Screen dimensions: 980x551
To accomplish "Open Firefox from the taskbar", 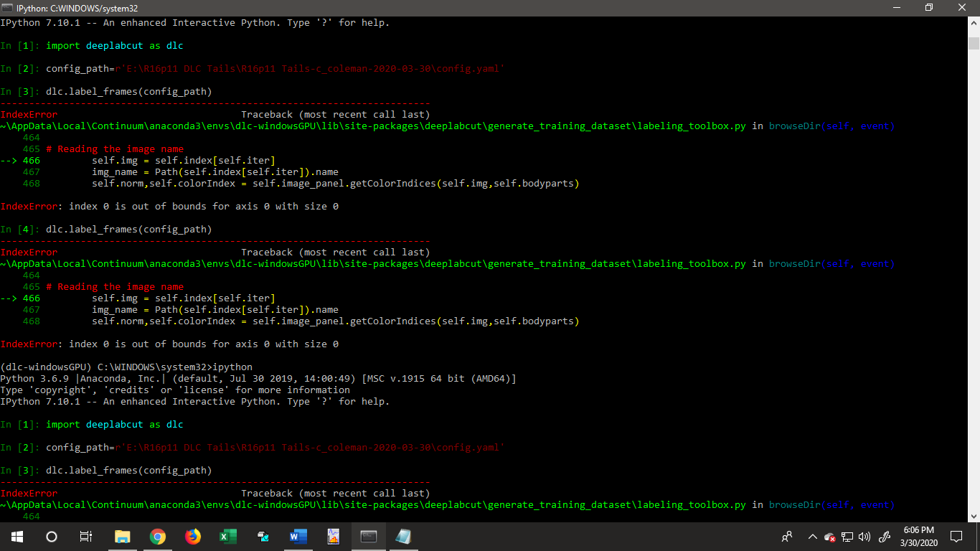I will click(x=193, y=536).
